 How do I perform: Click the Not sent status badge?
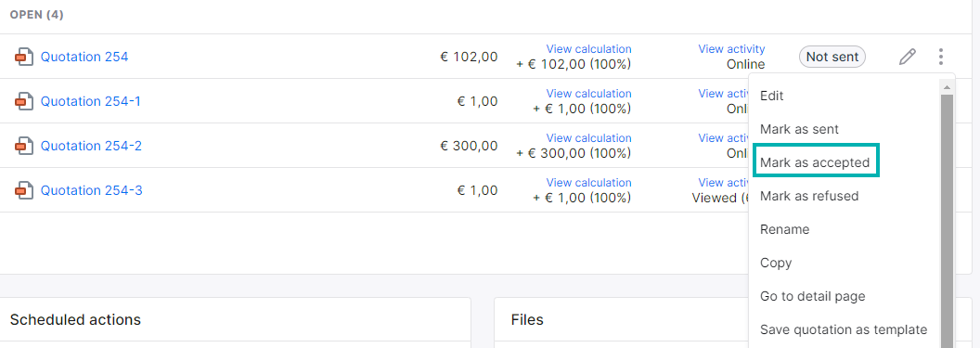click(832, 57)
